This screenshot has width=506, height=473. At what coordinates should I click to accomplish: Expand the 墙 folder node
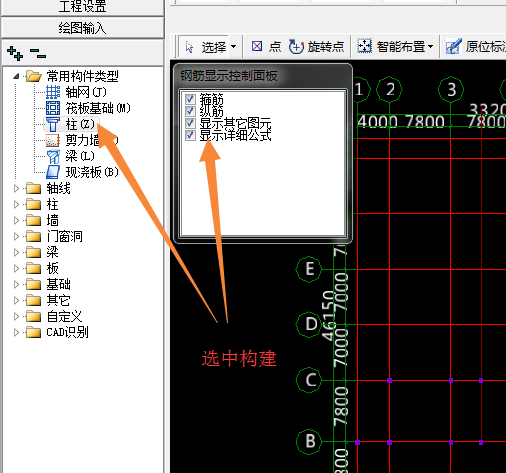(16, 220)
